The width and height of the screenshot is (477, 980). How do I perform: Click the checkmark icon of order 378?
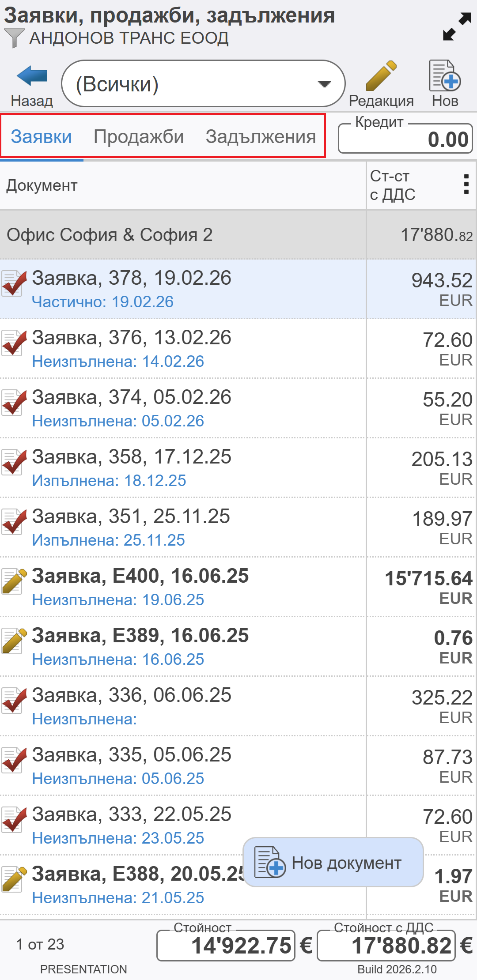pyautogui.click(x=13, y=283)
